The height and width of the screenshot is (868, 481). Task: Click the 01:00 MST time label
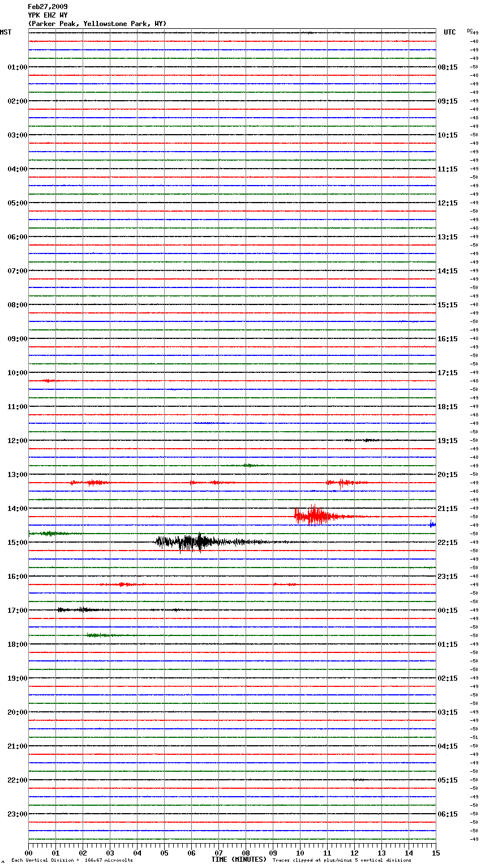pyautogui.click(x=18, y=67)
